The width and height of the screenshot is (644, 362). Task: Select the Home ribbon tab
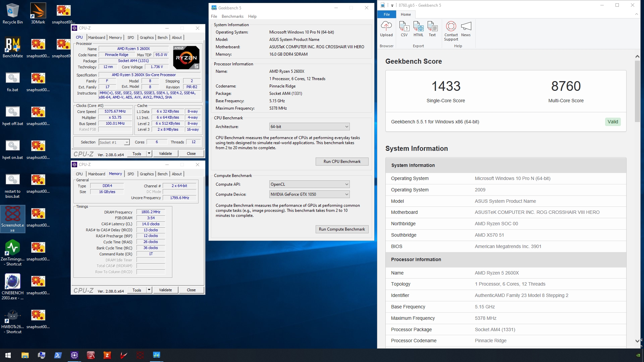click(406, 14)
